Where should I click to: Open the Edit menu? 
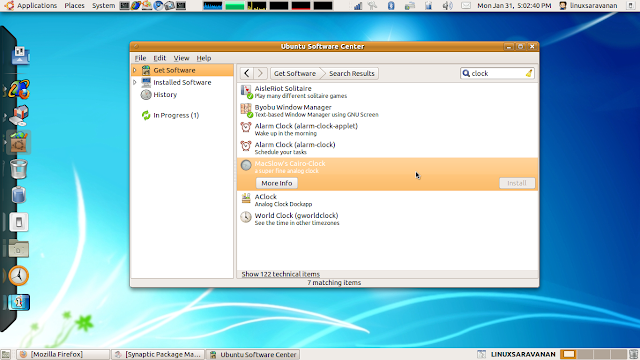coord(160,58)
